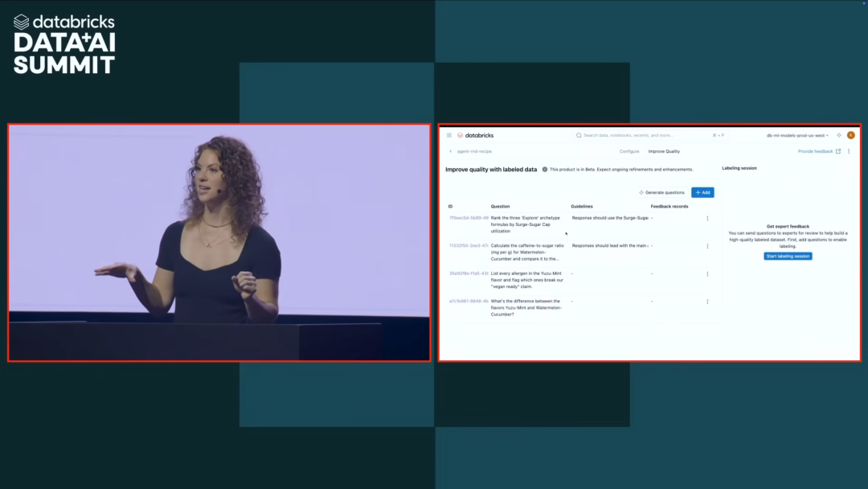Click the ID column header
Screen dimensions: 868x489
tap(451, 207)
